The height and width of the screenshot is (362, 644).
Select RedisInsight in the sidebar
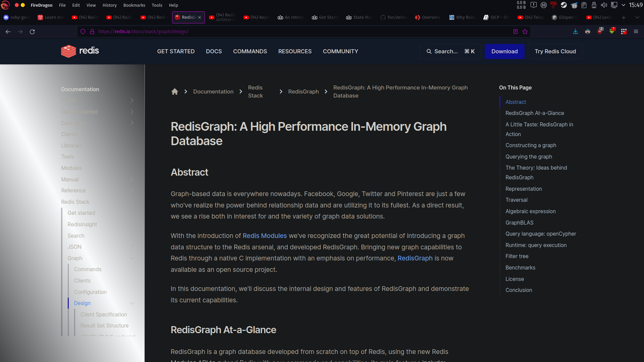pos(82,224)
